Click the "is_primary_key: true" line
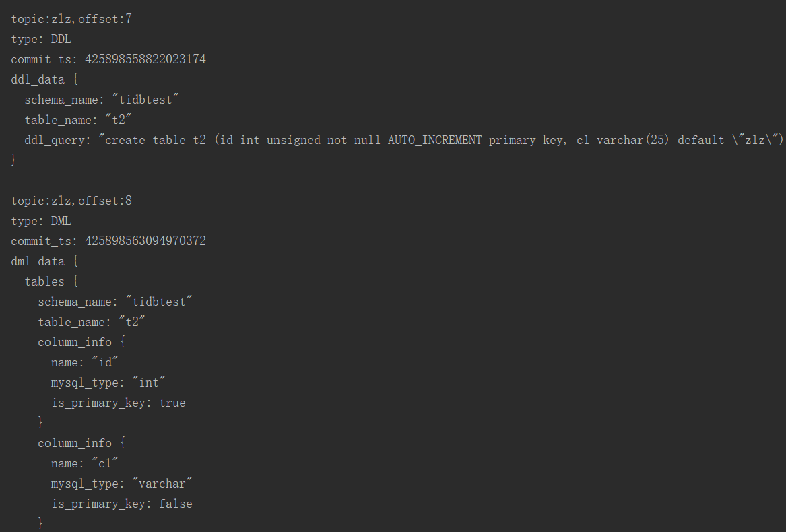 coord(119,403)
